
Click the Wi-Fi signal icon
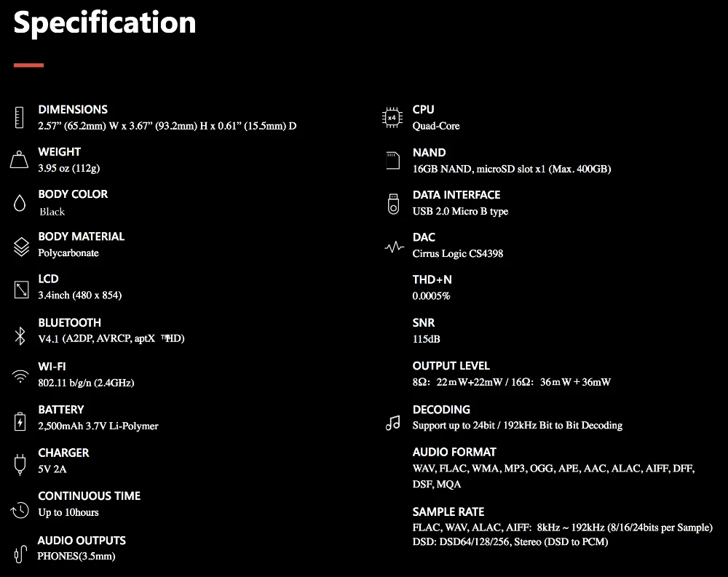pos(20,376)
